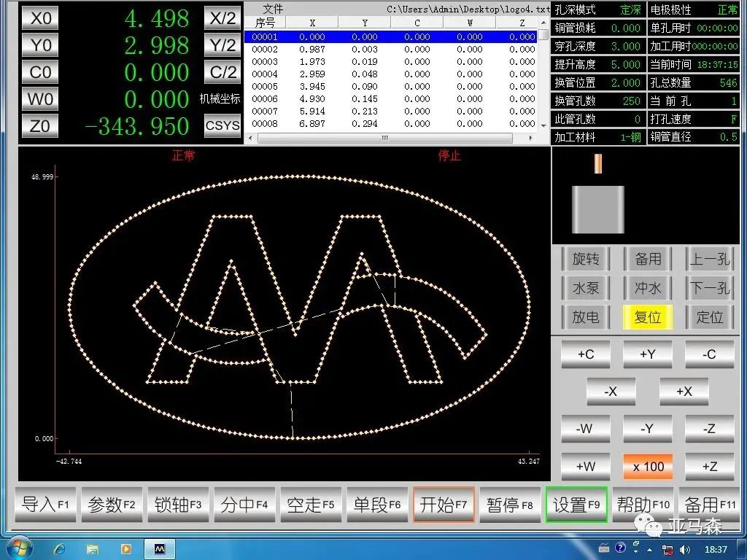Launch Internet Explorer from the taskbar
Viewport: 747px width, 560px height.
point(60,549)
